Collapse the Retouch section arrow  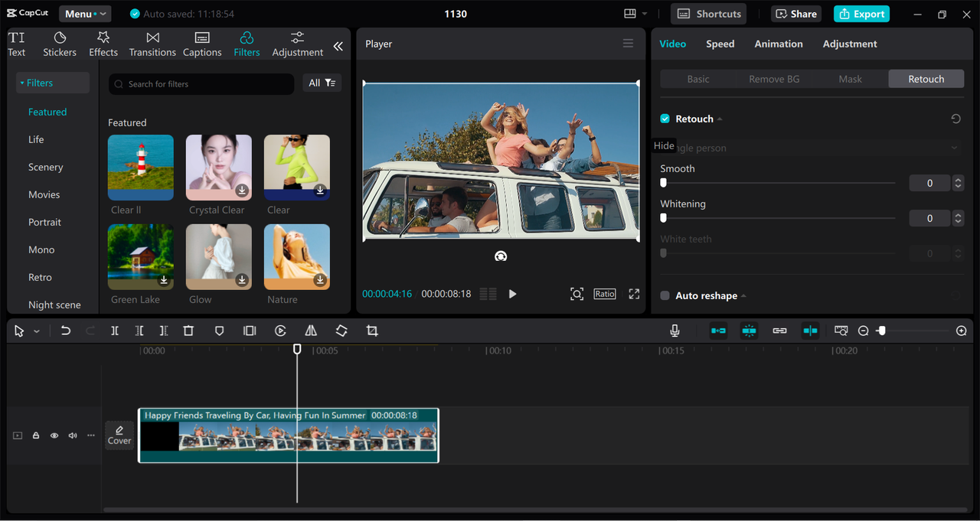[720, 119]
